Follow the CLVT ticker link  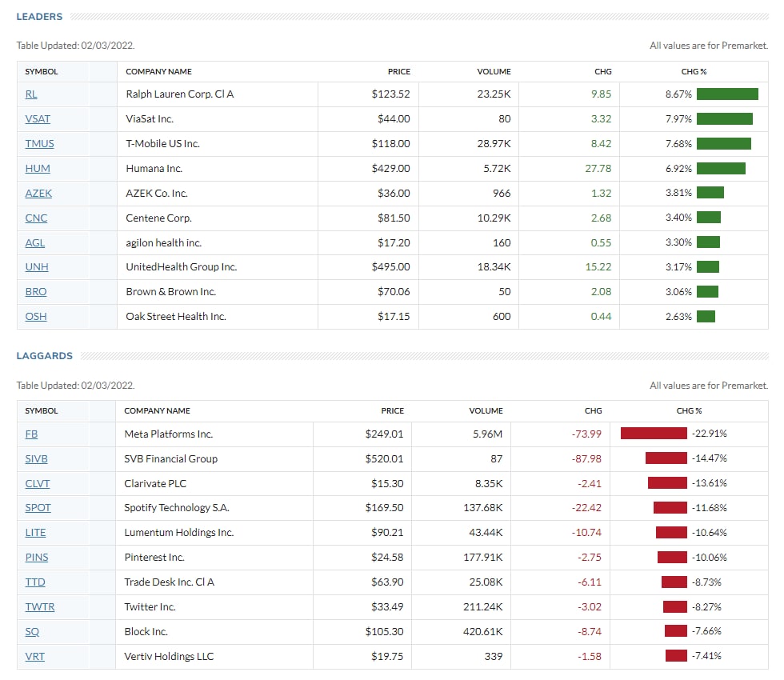pyautogui.click(x=38, y=483)
